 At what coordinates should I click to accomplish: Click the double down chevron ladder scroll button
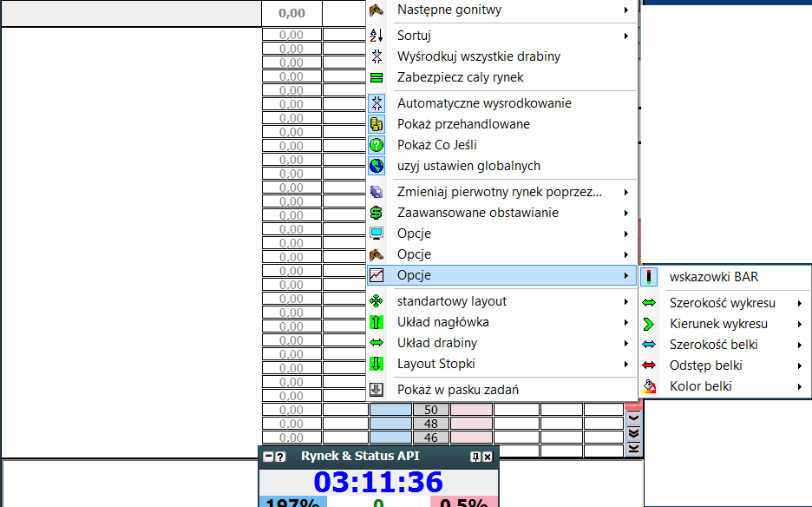(x=634, y=433)
